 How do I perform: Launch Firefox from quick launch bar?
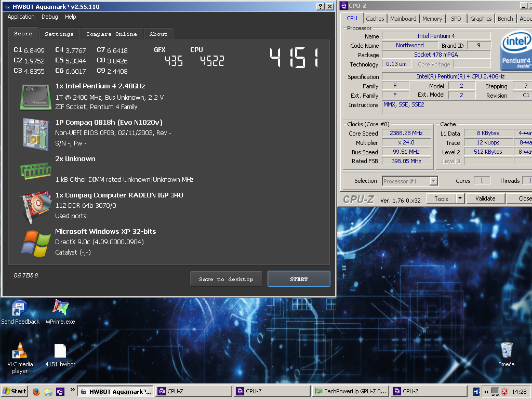[36, 392]
